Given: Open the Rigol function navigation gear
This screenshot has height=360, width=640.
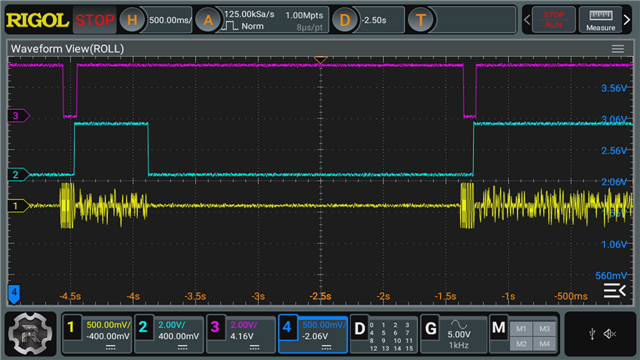Looking at the screenshot, I should click(x=30, y=334).
